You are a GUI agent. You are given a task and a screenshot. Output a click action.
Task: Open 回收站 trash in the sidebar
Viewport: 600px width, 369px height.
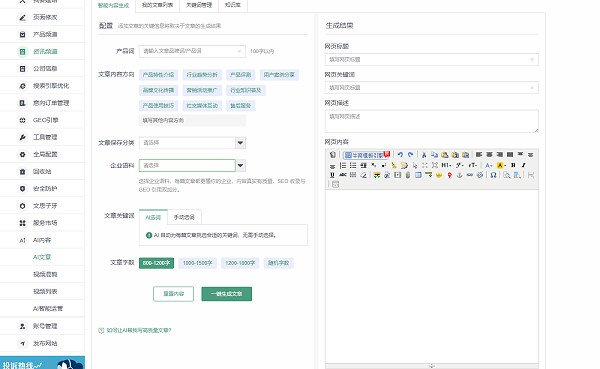(x=42, y=171)
